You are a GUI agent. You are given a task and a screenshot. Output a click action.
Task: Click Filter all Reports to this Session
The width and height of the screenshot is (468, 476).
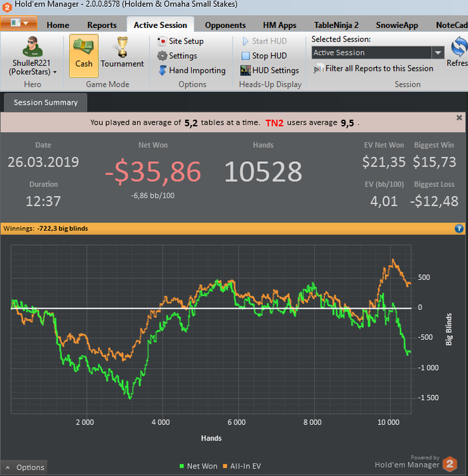(x=373, y=69)
